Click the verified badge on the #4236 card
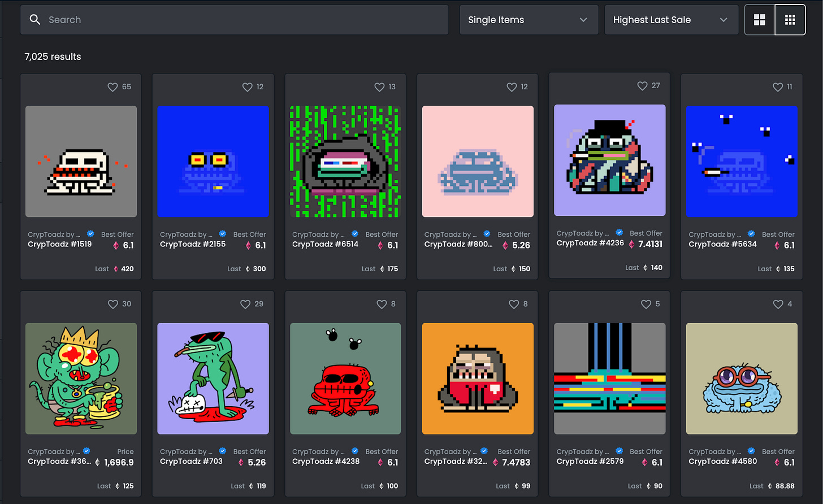Image resolution: width=823 pixels, height=504 pixels. pyautogui.click(x=620, y=233)
